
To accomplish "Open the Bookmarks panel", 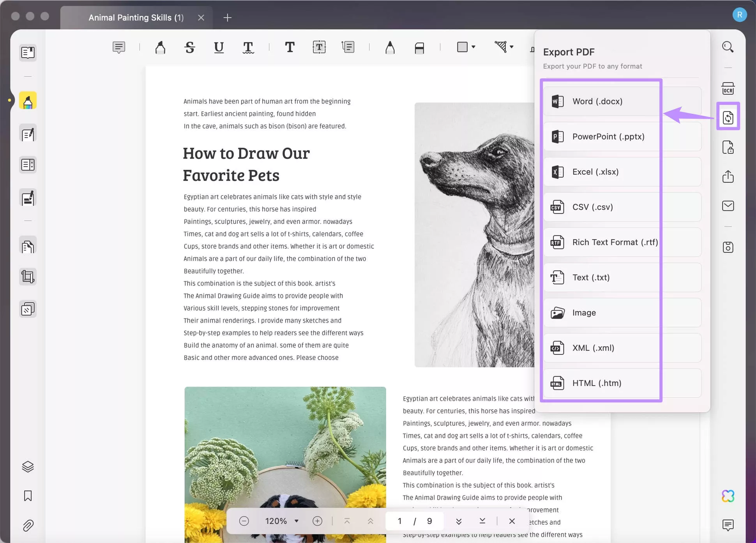I will [x=28, y=496].
